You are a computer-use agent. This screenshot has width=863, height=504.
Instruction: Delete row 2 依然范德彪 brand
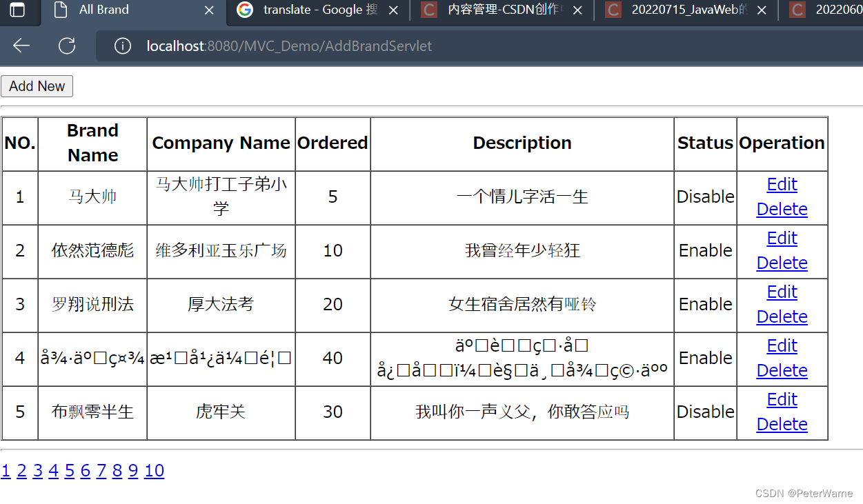click(782, 263)
